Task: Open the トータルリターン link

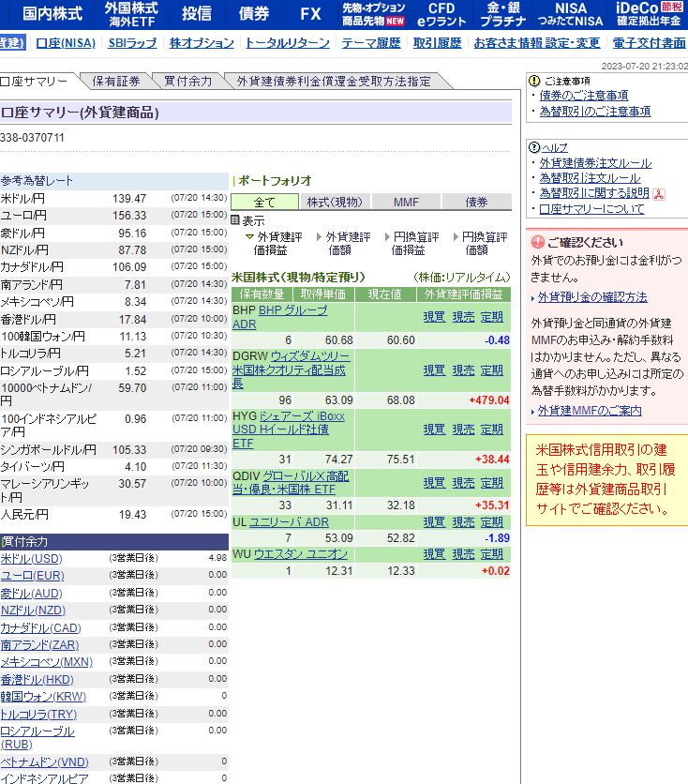Action: click(287, 43)
